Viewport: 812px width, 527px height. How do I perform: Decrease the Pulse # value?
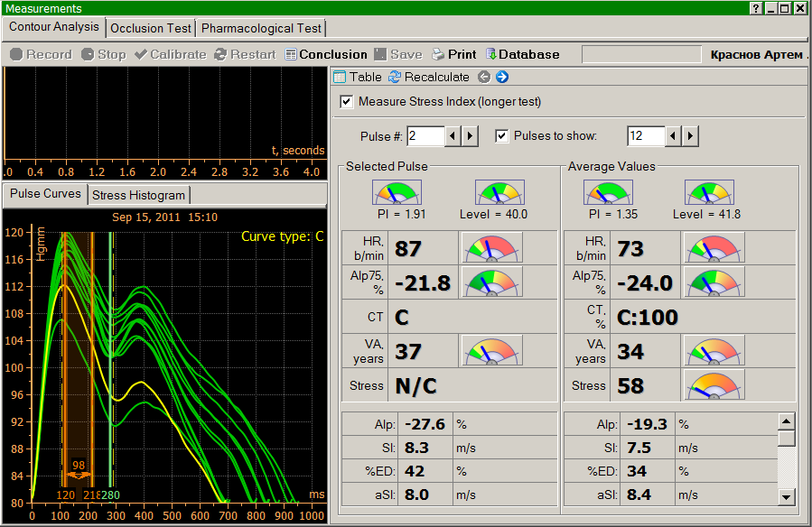click(453, 136)
